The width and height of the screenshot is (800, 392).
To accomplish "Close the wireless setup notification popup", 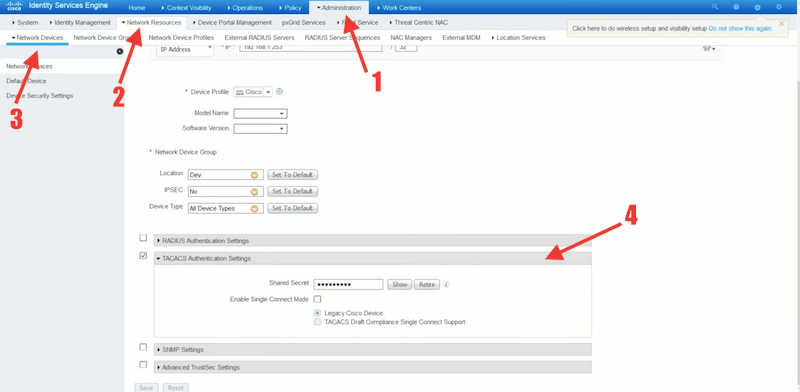I will point(781,23).
